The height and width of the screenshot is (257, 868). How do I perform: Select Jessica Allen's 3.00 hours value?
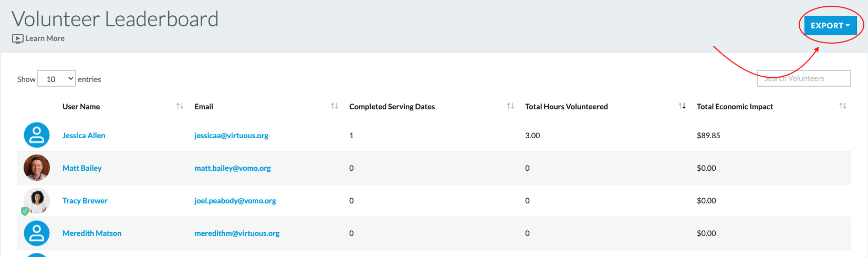click(x=532, y=136)
